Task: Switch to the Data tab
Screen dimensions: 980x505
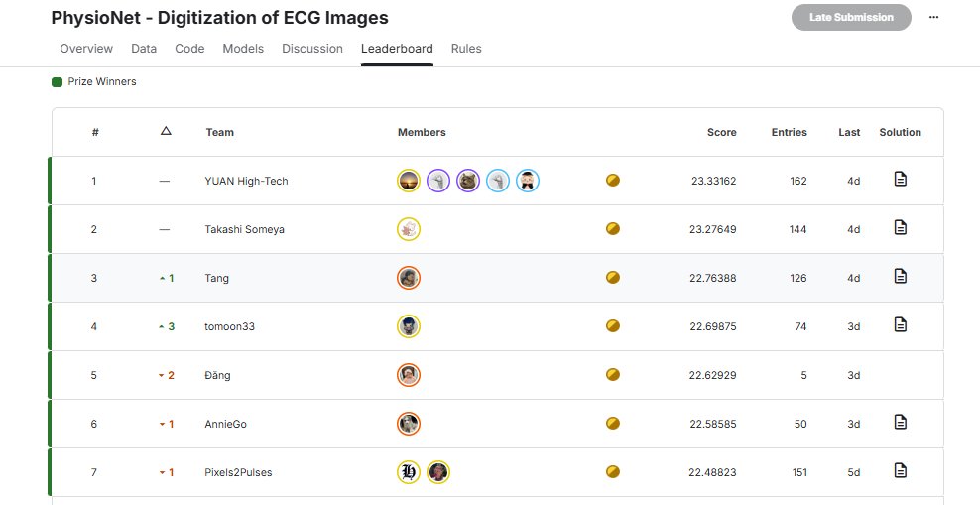Action: (144, 49)
